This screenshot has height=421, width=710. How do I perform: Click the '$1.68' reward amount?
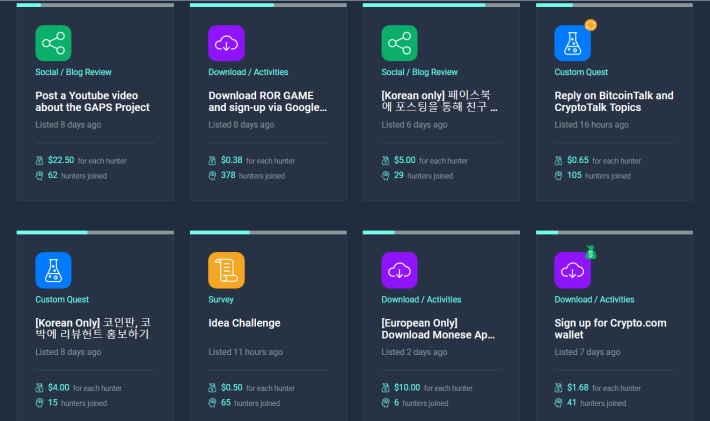click(x=578, y=388)
